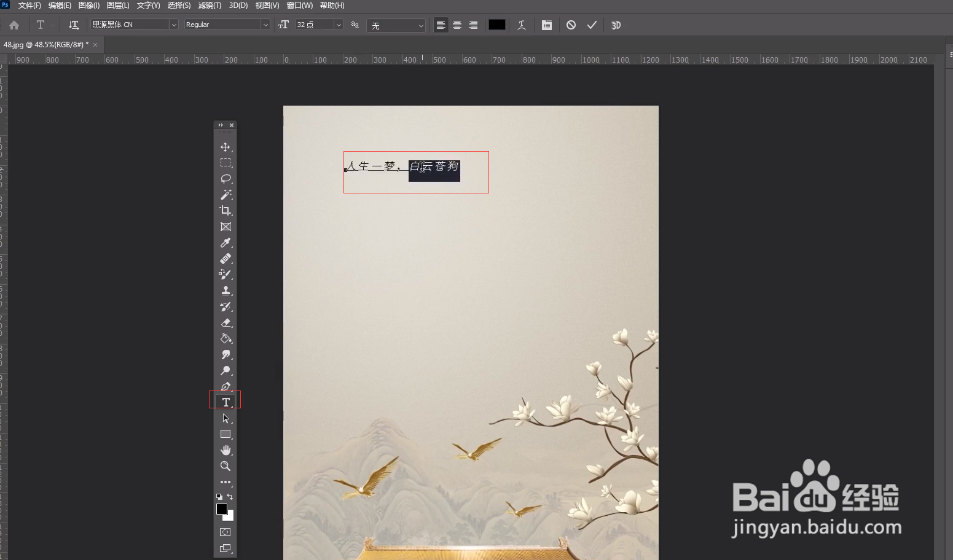Close the 48.jpg document tab
The width and height of the screenshot is (953, 560).
click(95, 45)
